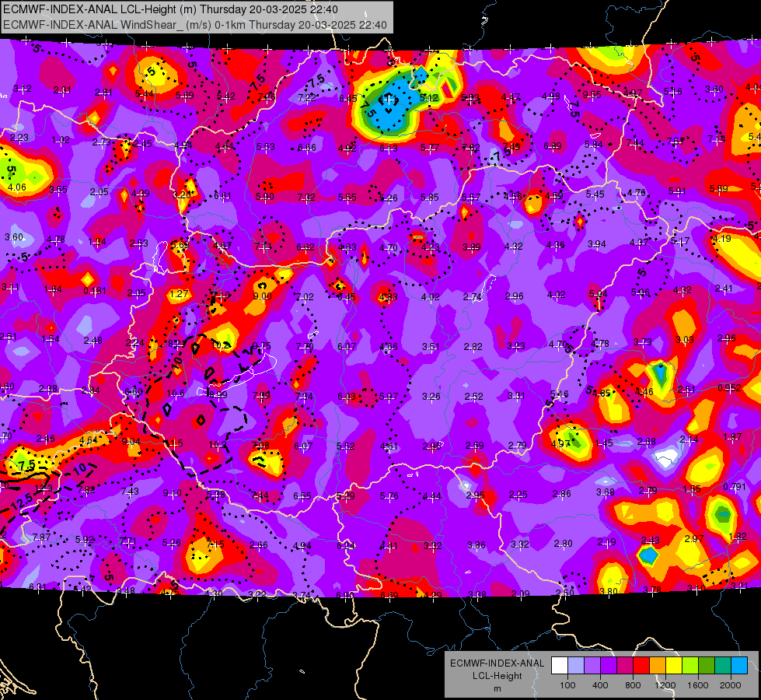Viewport: 761px width, 700px height.
Task: Click the 10.6 wind shear value
Action: 176,393
